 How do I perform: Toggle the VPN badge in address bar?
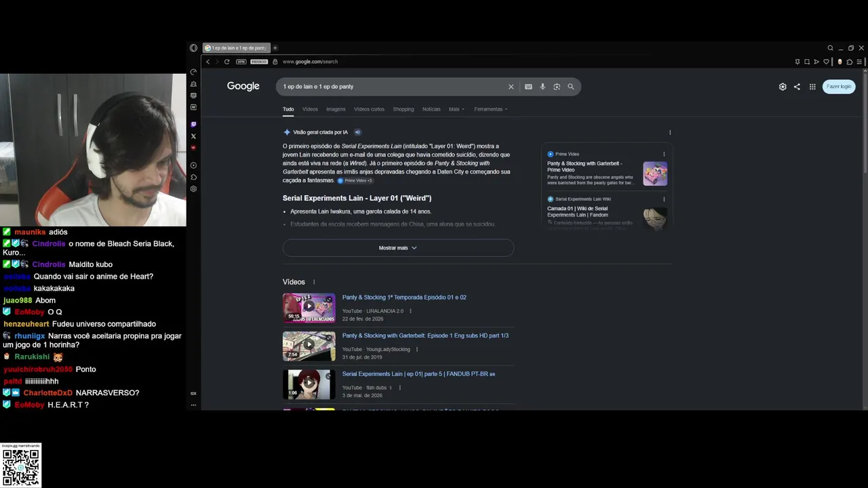click(x=241, y=62)
